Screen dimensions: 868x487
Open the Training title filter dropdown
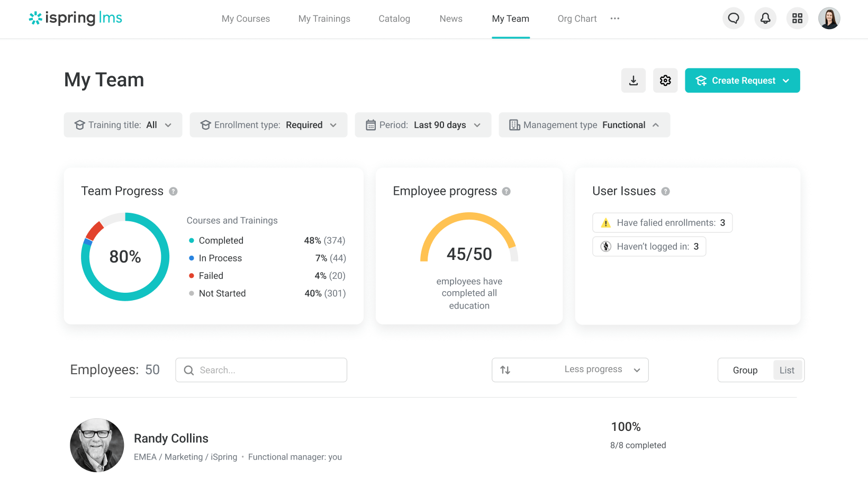123,125
